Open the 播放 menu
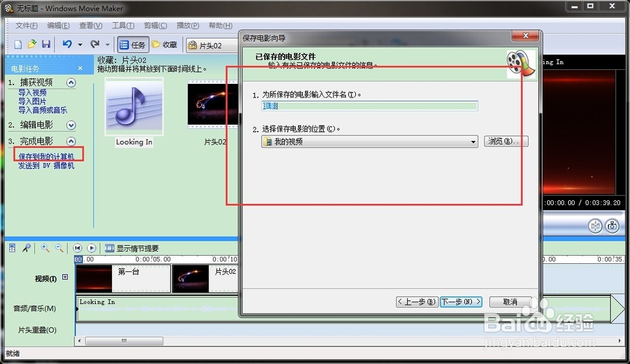 pyautogui.click(x=188, y=26)
